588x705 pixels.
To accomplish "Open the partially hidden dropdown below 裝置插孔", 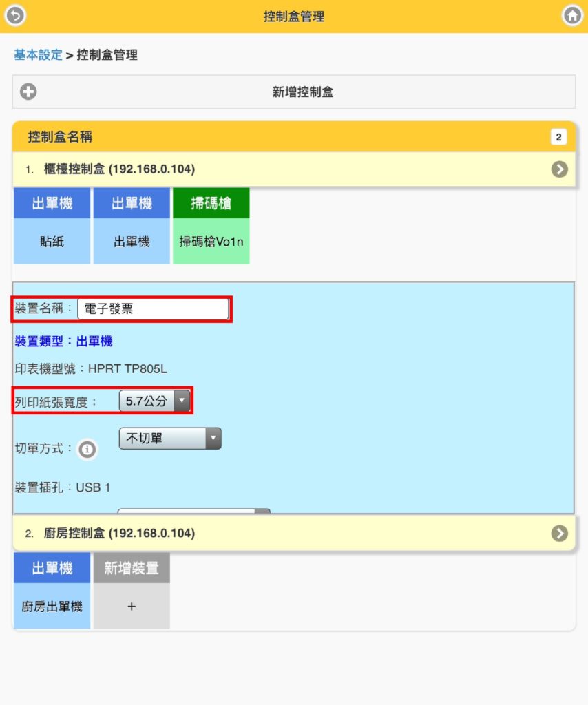I will tap(193, 511).
